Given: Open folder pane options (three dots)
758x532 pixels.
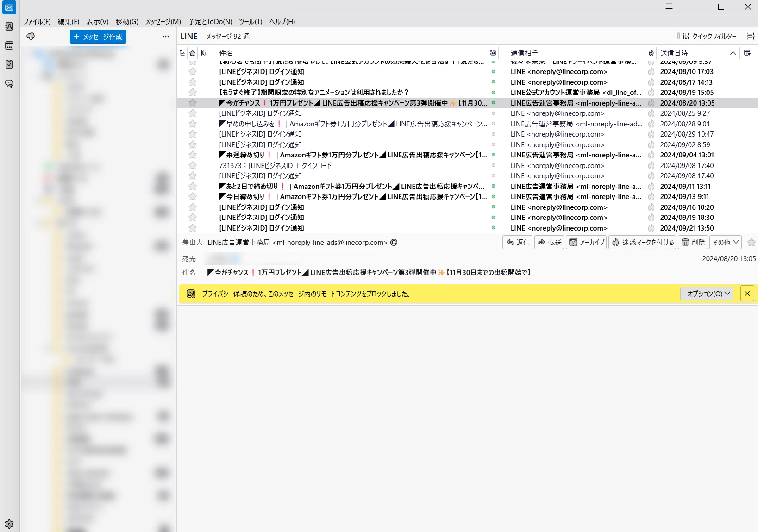Looking at the screenshot, I should tap(166, 37).
